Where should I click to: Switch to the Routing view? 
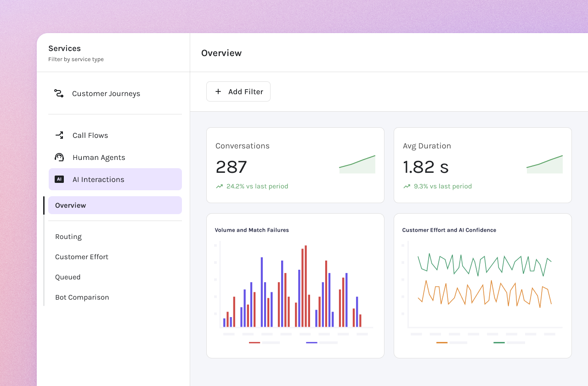pos(68,237)
